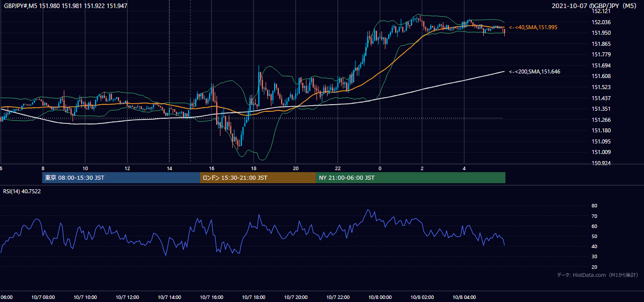Screen dimensions: 644x302
Task: Click hour label 14 under price chart
Action: (x=169, y=168)
